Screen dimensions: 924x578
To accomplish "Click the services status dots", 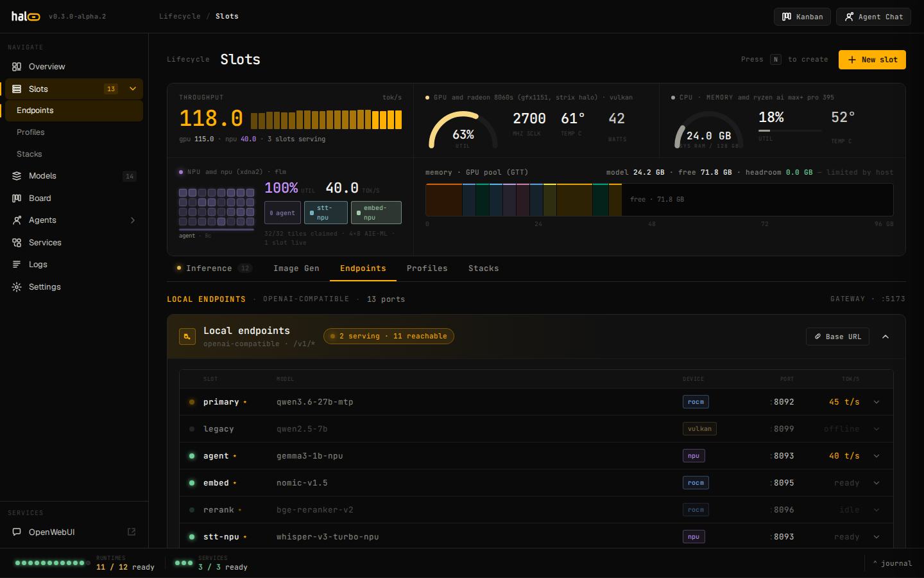I will click(184, 563).
